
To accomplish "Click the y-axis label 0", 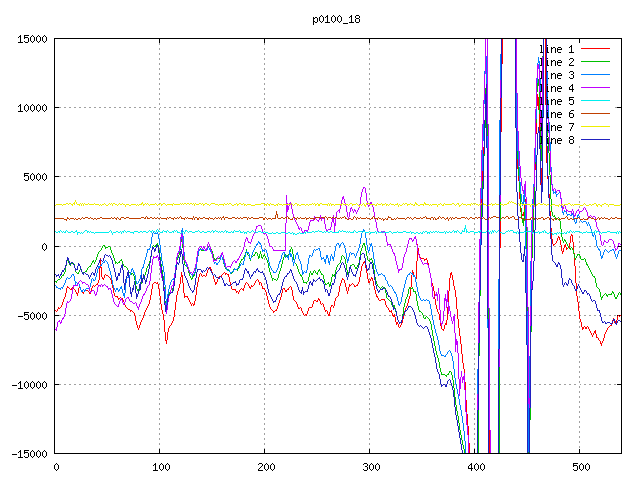I will point(44,247).
